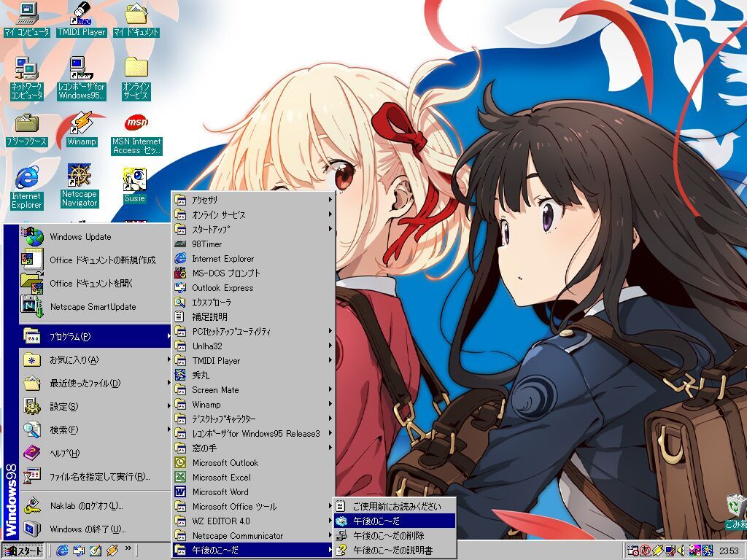Launch the highlighted 午後のこ～だ submenu entry
Image resolution: width=747 pixels, height=560 pixels.
[x=395, y=521]
